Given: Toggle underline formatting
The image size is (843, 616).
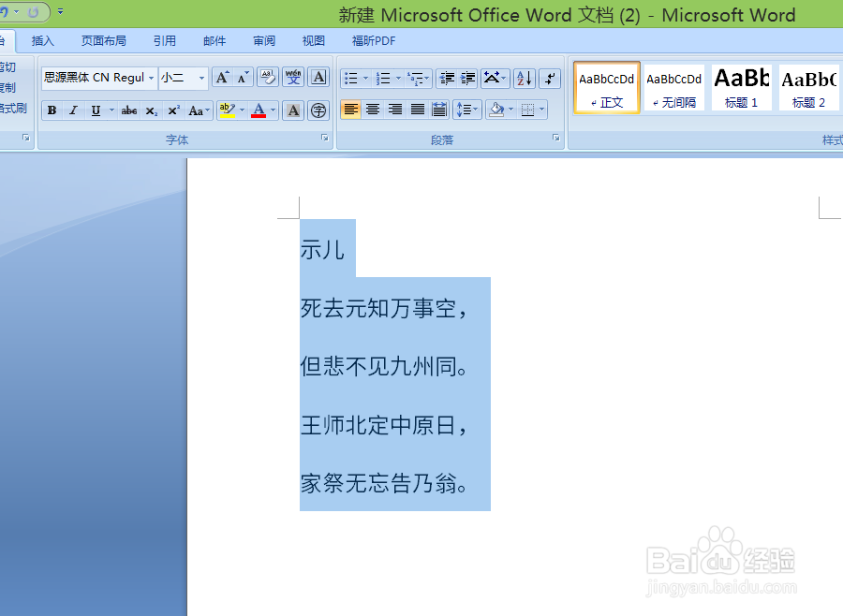Looking at the screenshot, I should point(96,110).
